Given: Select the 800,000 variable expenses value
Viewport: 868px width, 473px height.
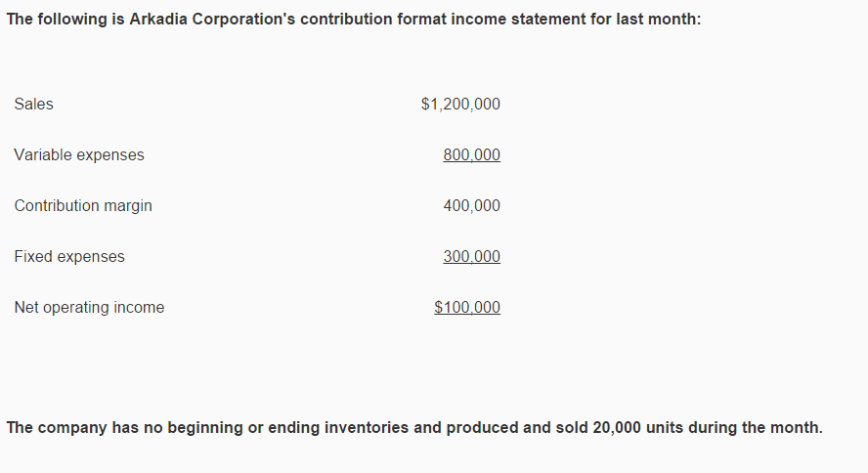Looking at the screenshot, I should (x=472, y=155).
